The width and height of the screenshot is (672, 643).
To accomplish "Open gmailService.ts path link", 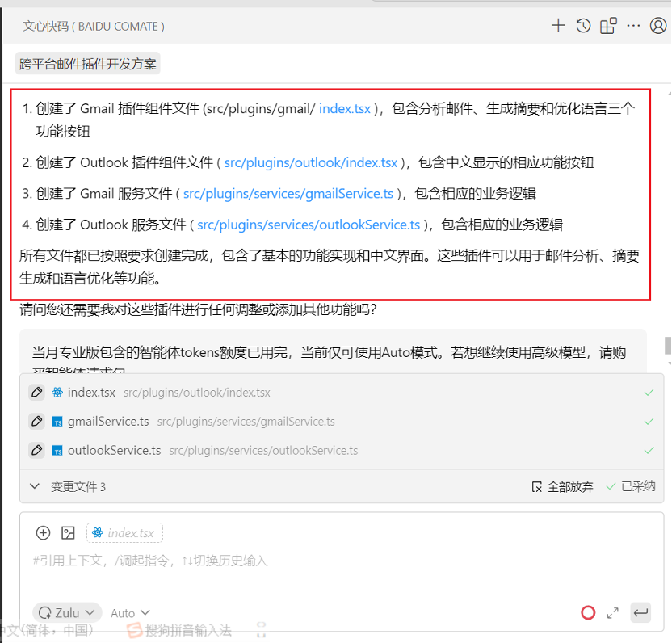I will (x=288, y=193).
